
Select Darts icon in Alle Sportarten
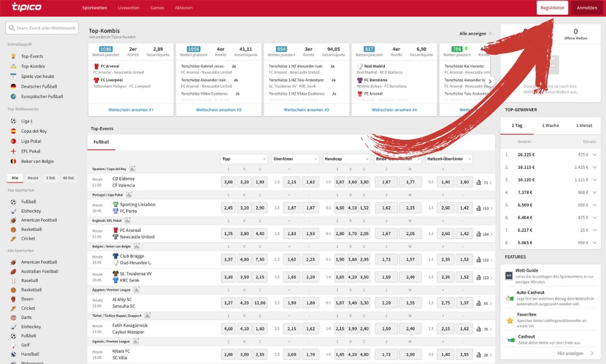pos(14,317)
